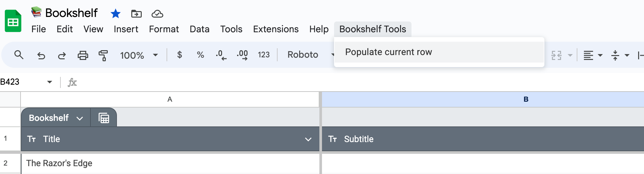
Task: Expand the Bookshelf table name dropdown
Action: (x=80, y=118)
